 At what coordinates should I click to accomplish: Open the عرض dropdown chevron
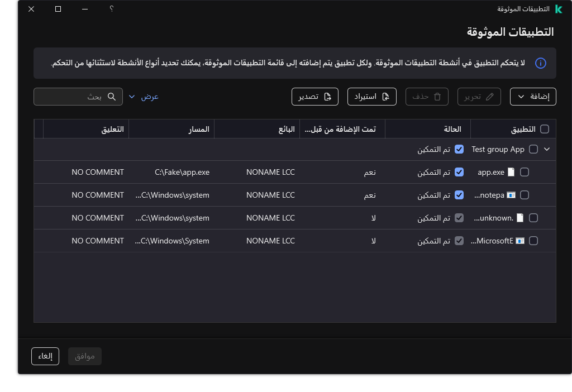pos(132,96)
